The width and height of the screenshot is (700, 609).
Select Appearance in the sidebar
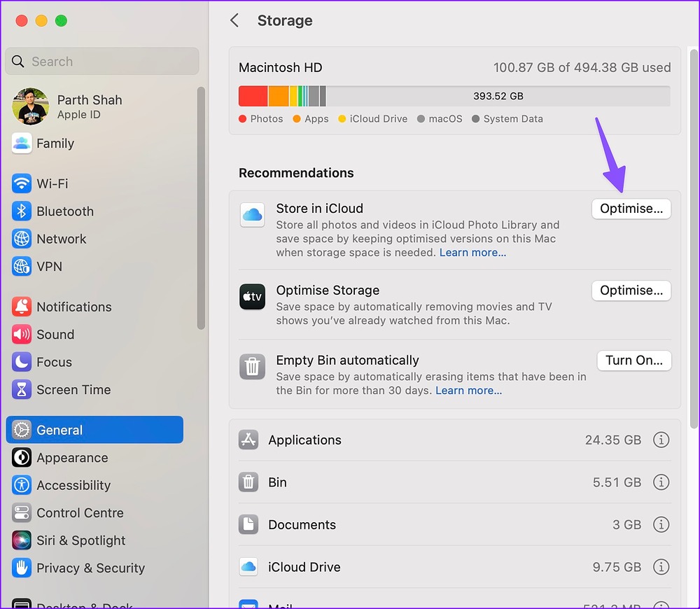72,458
